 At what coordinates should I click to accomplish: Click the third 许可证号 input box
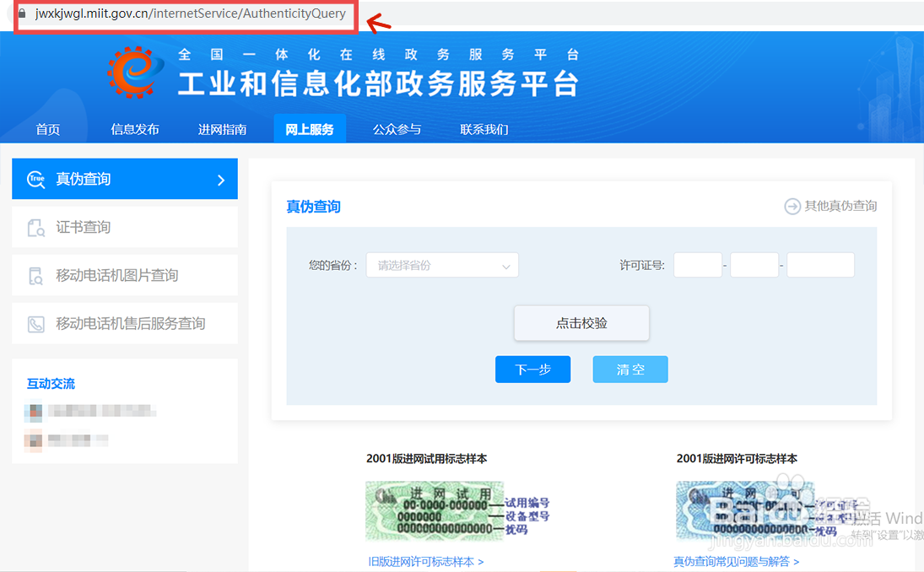[x=820, y=265]
